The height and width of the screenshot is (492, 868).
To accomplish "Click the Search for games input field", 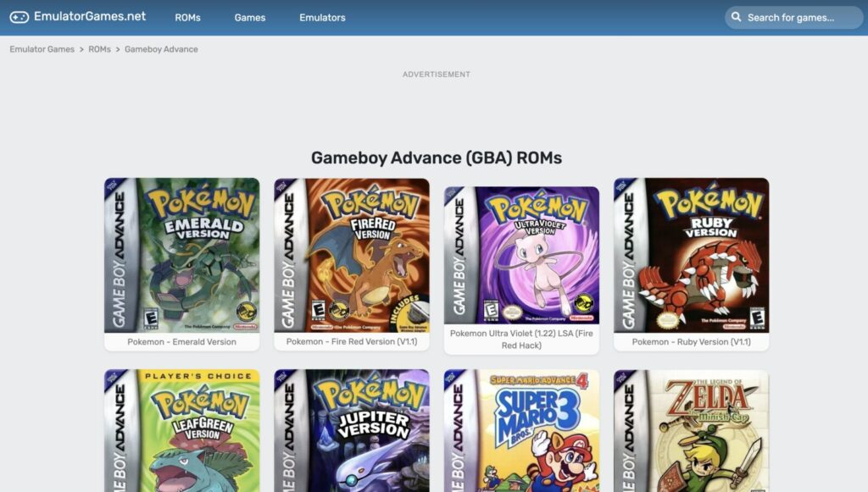I will pos(797,16).
